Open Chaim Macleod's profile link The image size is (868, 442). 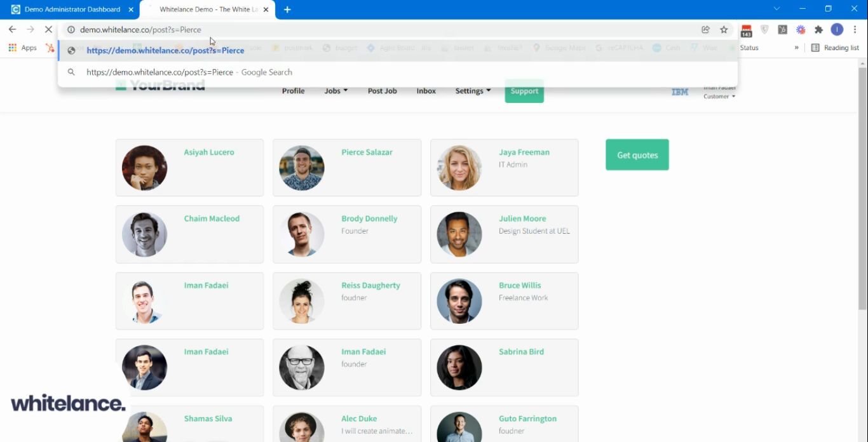click(212, 218)
